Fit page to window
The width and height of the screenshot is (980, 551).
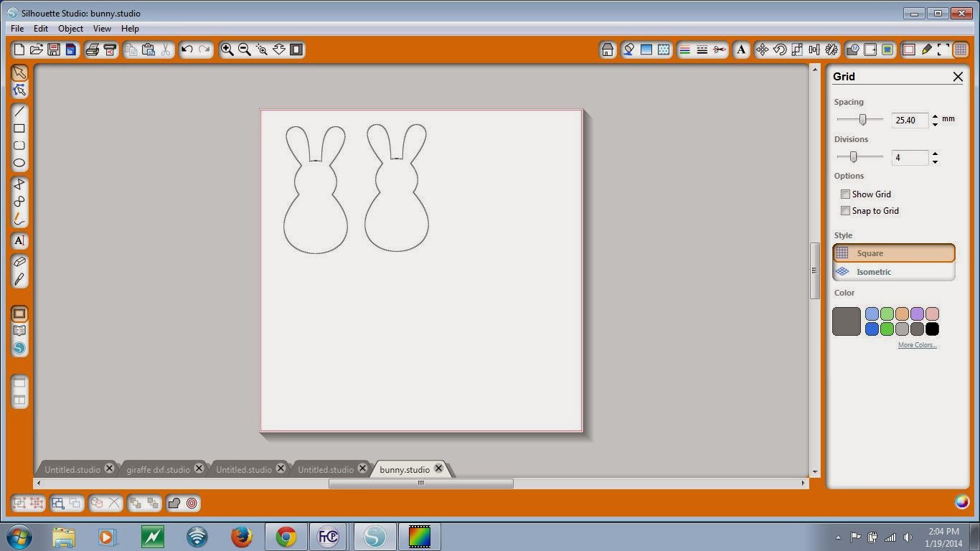point(296,50)
